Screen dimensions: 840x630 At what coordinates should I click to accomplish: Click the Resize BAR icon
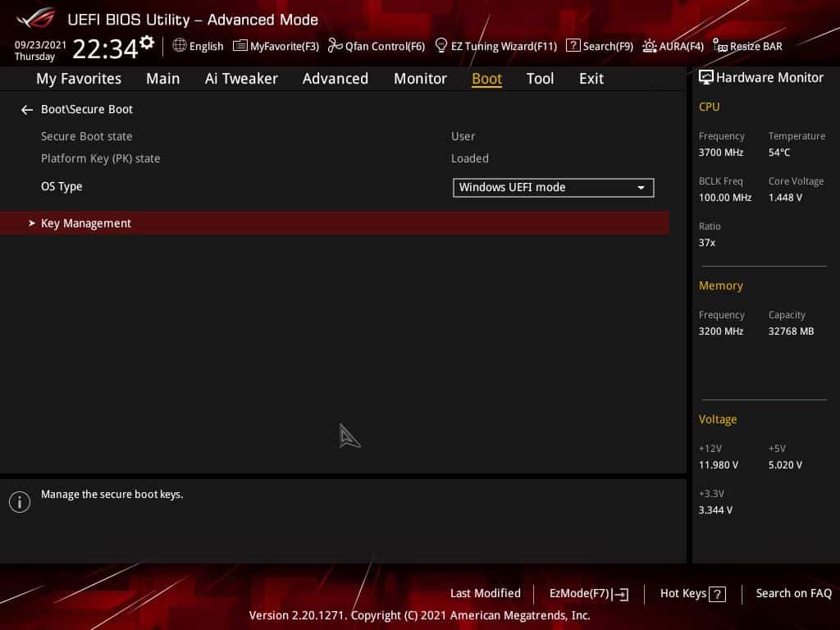[720, 46]
